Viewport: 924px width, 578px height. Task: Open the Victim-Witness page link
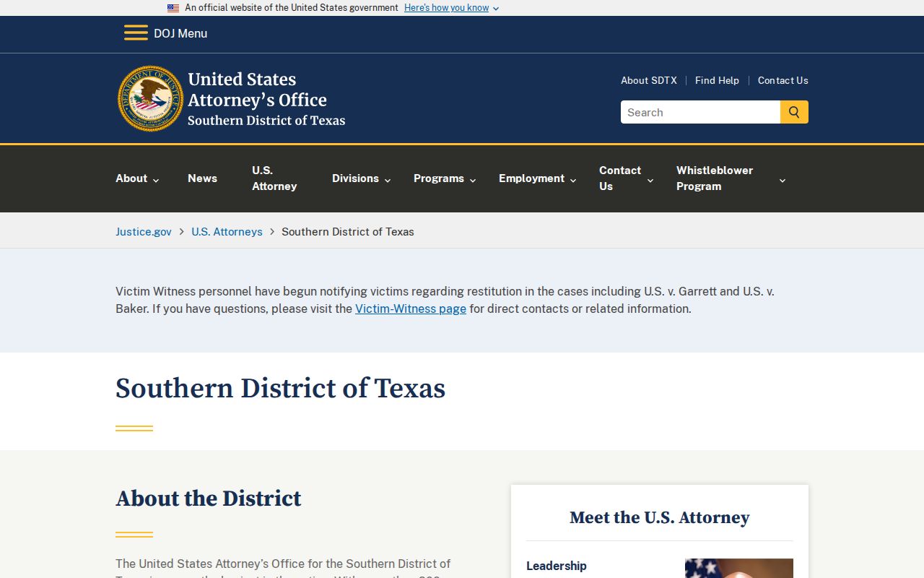[411, 309]
